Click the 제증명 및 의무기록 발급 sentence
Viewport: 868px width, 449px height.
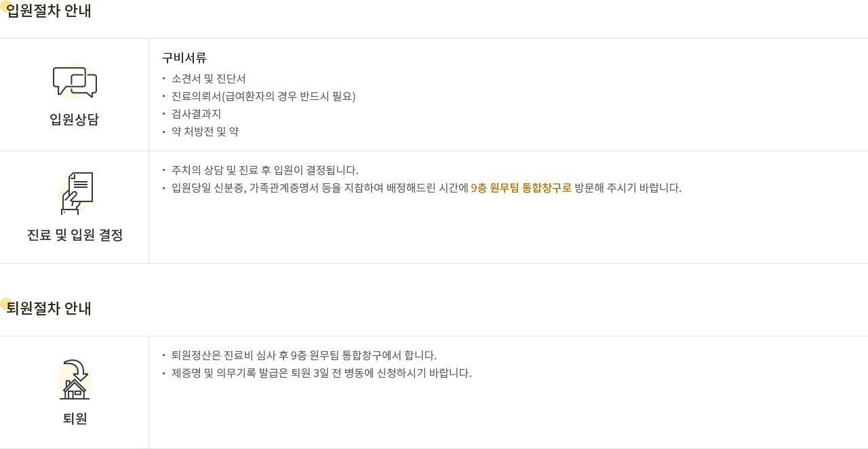point(321,373)
